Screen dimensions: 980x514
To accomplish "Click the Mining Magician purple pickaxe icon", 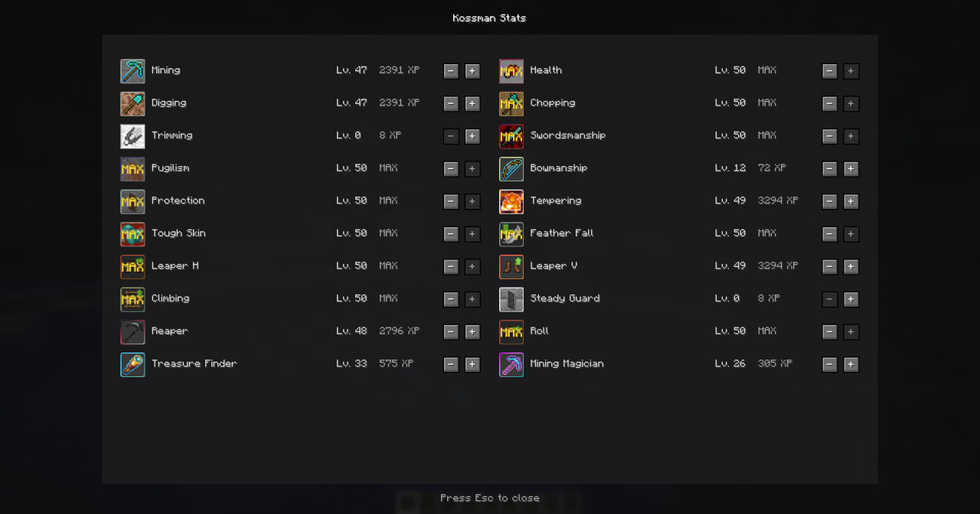I will 511,365.
